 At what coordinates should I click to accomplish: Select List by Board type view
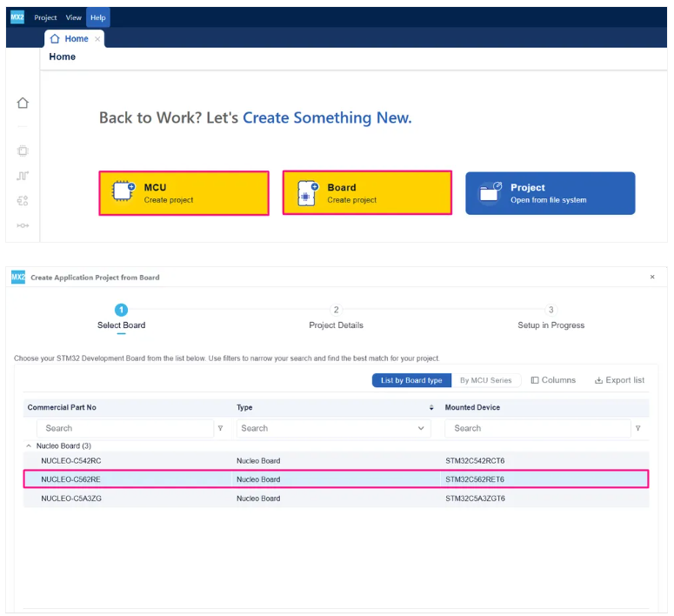coord(411,380)
